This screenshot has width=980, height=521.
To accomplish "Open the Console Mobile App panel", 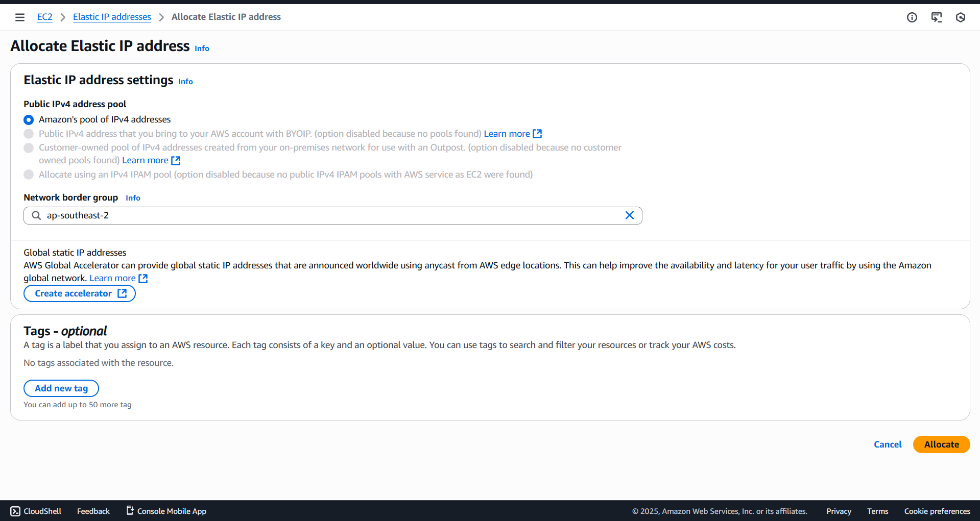I will [165, 511].
